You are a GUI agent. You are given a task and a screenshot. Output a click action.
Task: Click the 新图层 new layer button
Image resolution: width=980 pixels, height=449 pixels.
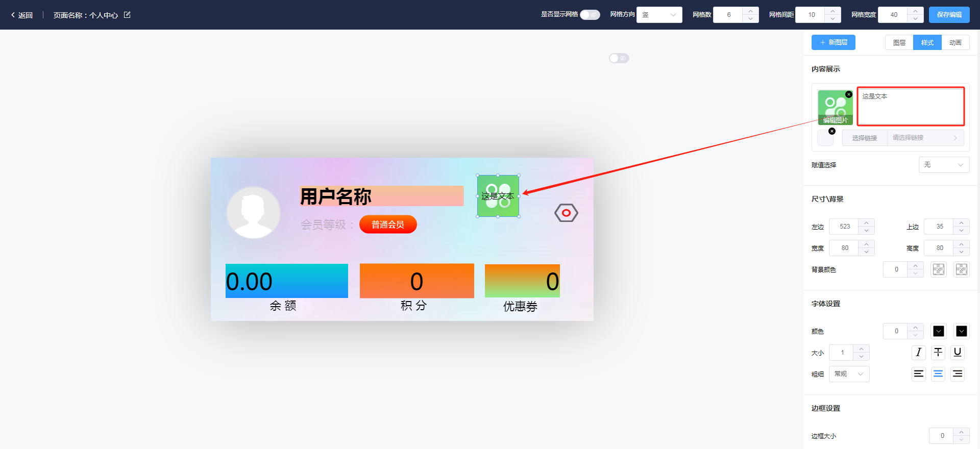(833, 42)
